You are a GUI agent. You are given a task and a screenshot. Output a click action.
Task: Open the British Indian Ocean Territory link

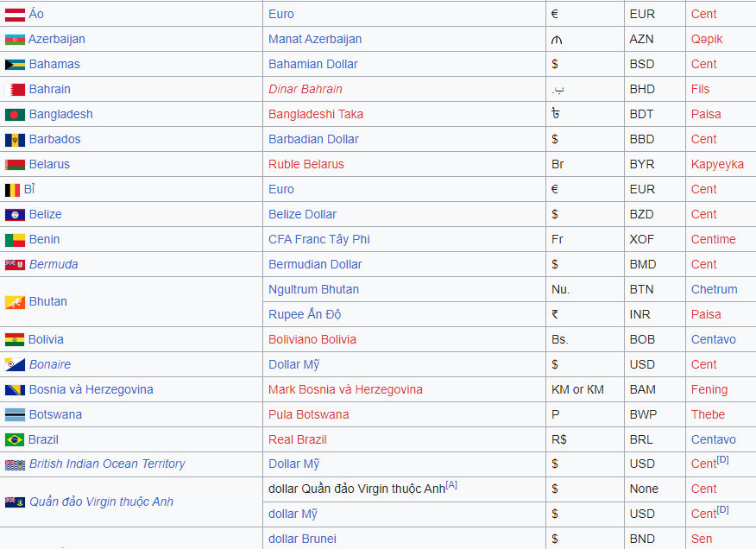pyautogui.click(x=107, y=464)
